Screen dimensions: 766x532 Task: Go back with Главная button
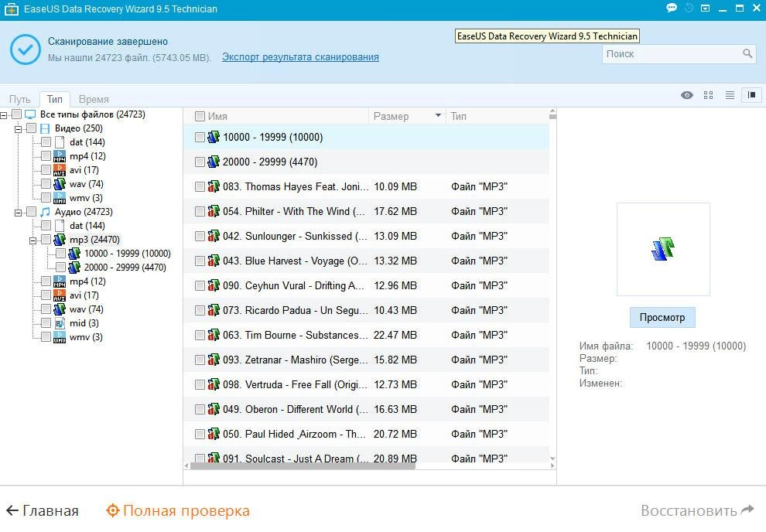tap(43, 510)
